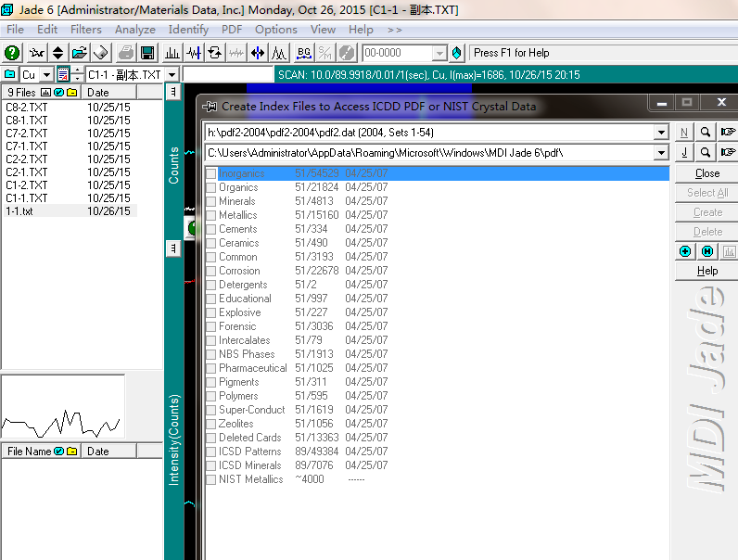Image resolution: width=738 pixels, height=560 pixels.
Task: Click the cyan folder icon left of Cu
Action: tap(10, 74)
